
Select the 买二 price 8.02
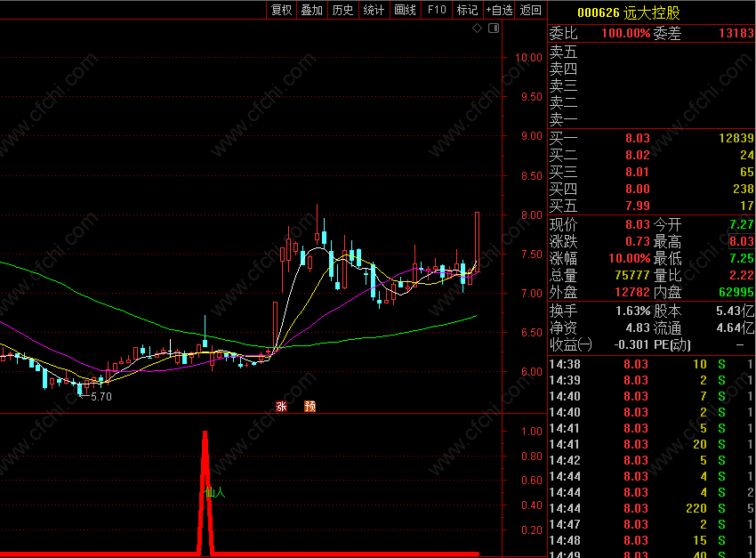pyautogui.click(x=638, y=155)
